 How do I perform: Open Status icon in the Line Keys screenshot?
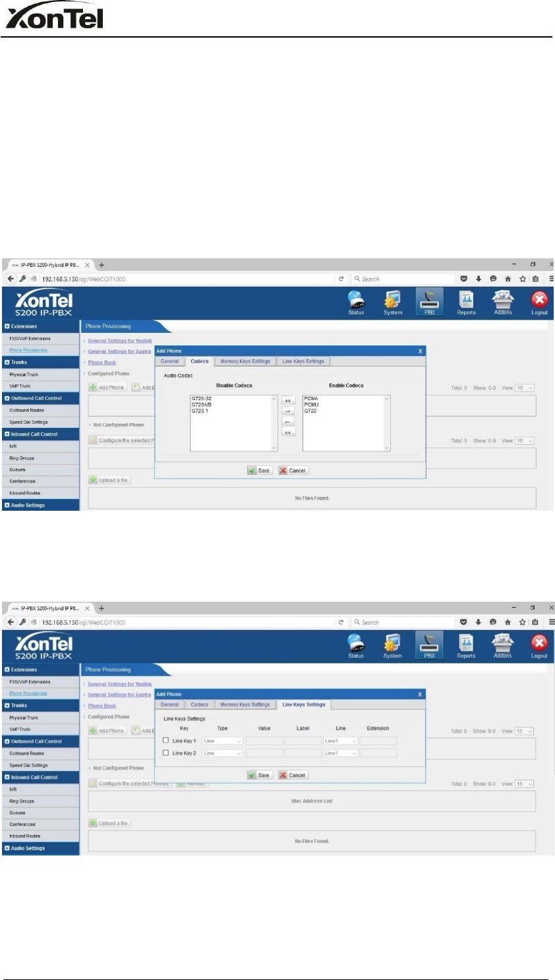tap(357, 645)
